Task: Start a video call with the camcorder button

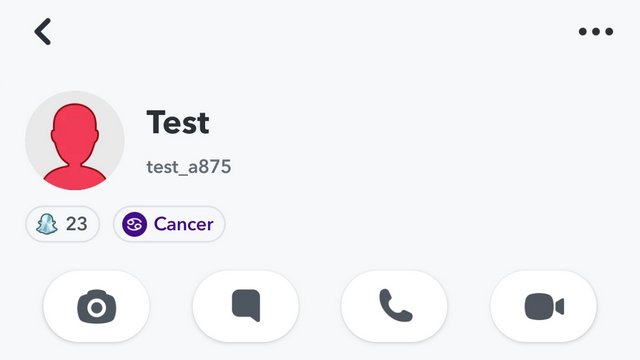Action: point(543,306)
